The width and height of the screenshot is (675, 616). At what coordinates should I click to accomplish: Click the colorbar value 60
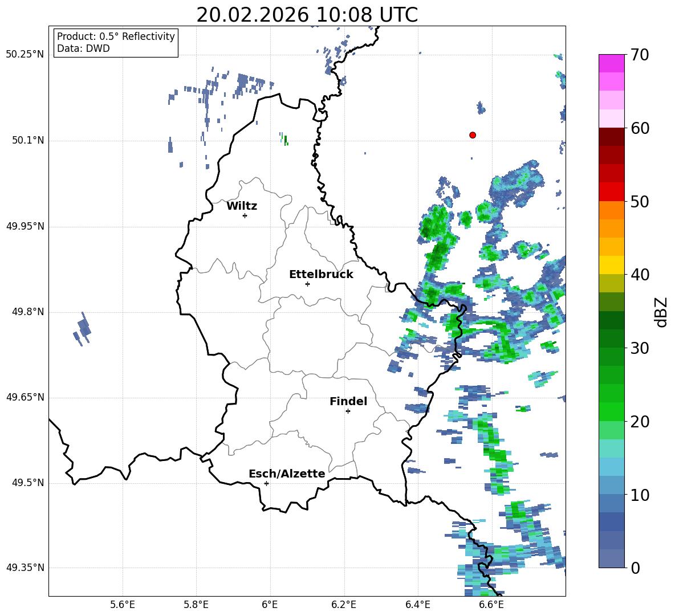tap(640, 128)
